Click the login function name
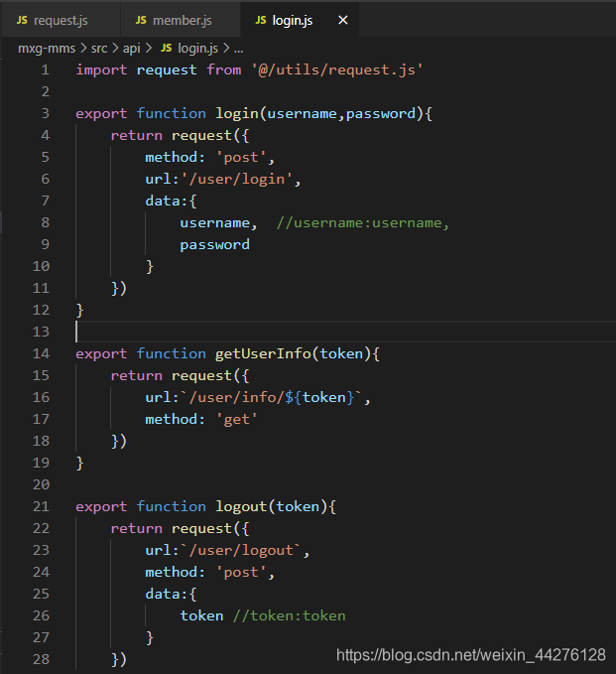This screenshot has width=616, height=674. [237, 113]
